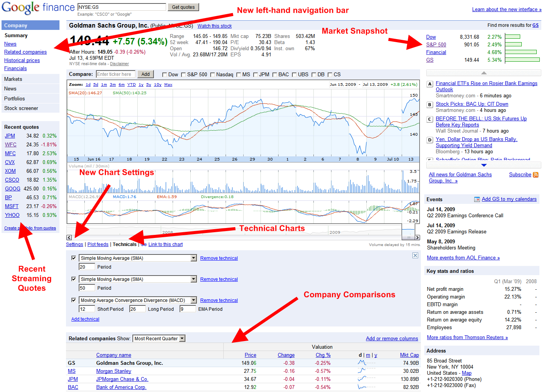This screenshot has height=392, width=544.
Task: Open the Moving Average Convergence Divergence dropdown
Action: (138, 300)
